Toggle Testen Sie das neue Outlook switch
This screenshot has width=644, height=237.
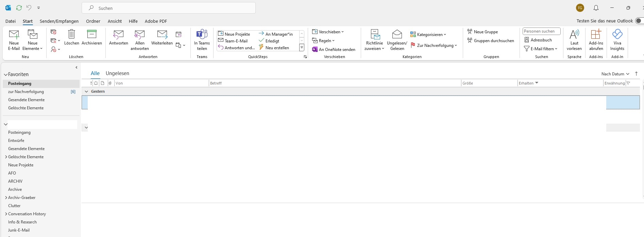click(639, 21)
